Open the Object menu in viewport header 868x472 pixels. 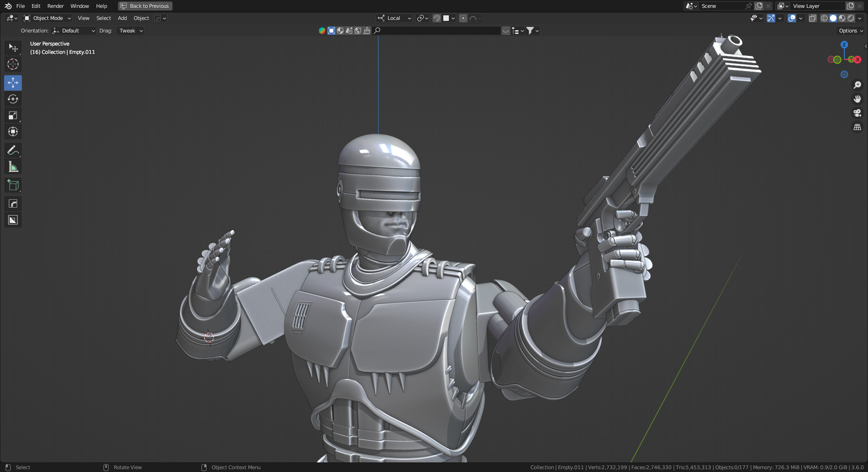pyautogui.click(x=141, y=18)
